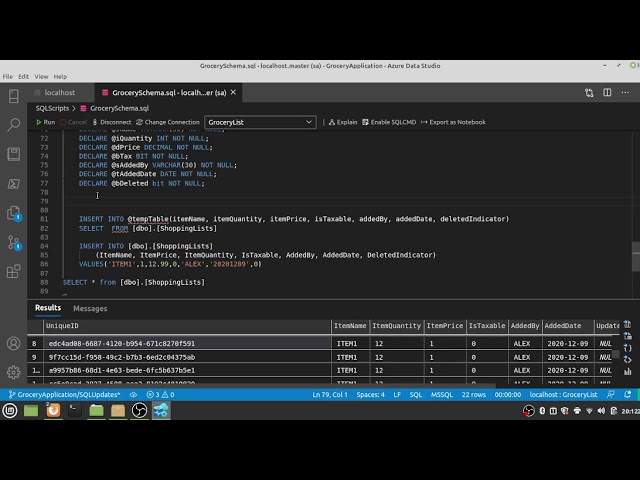Open the errors and warnings count in the status bar
Image resolution: width=640 pixels, height=480 pixels.
(160, 394)
